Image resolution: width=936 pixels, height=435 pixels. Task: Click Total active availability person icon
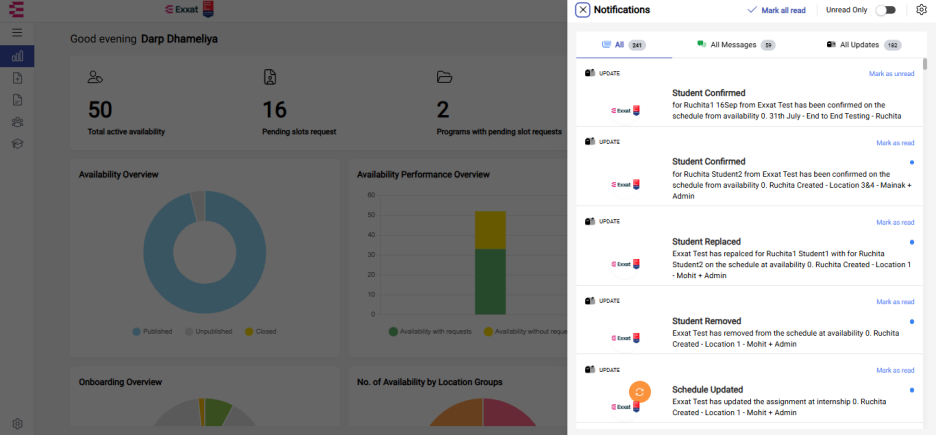pyautogui.click(x=95, y=77)
